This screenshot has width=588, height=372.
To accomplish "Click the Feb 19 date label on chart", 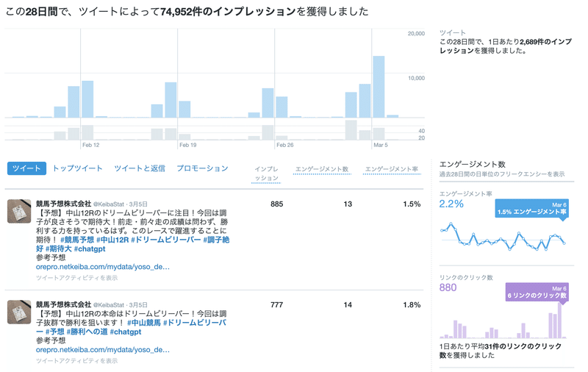I will [x=188, y=145].
